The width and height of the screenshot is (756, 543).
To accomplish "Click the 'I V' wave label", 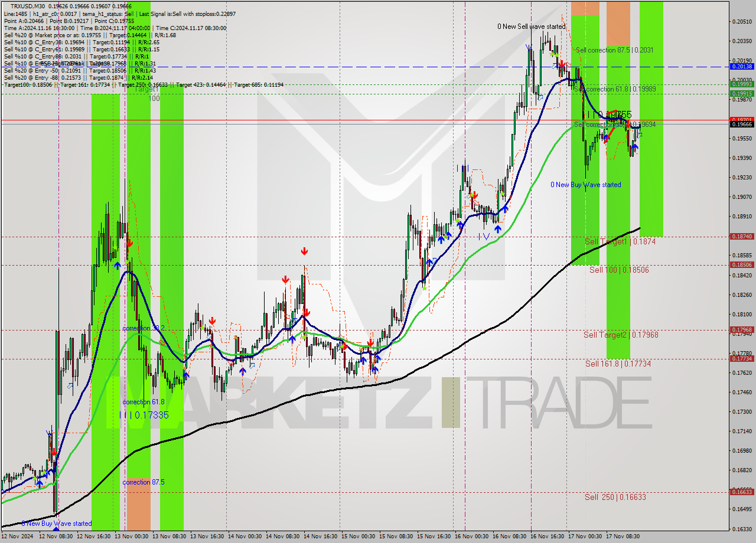I will (x=484, y=237).
